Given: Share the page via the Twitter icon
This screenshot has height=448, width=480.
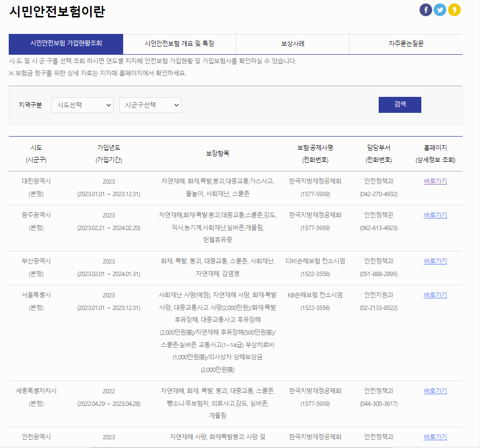Looking at the screenshot, I should click(x=440, y=9).
